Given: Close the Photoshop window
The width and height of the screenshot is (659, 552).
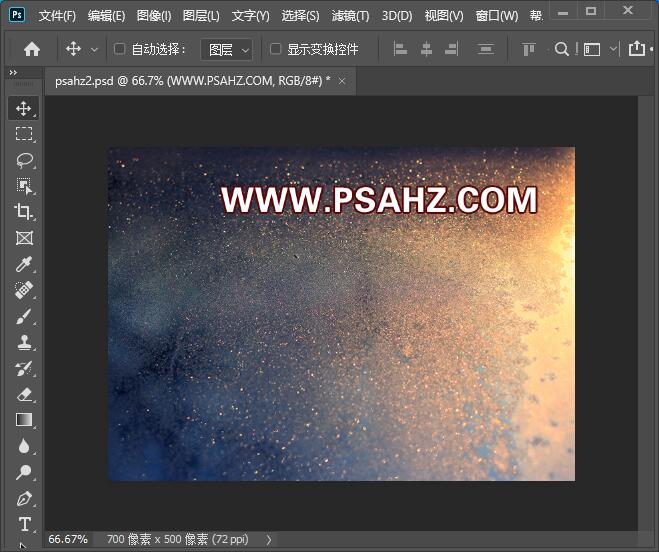Looking at the screenshot, I should [628, 11].
